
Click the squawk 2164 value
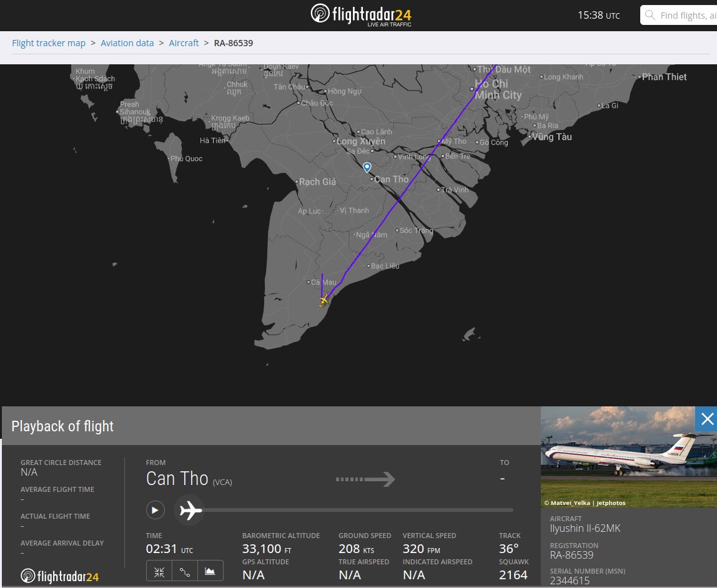point(513,575)
